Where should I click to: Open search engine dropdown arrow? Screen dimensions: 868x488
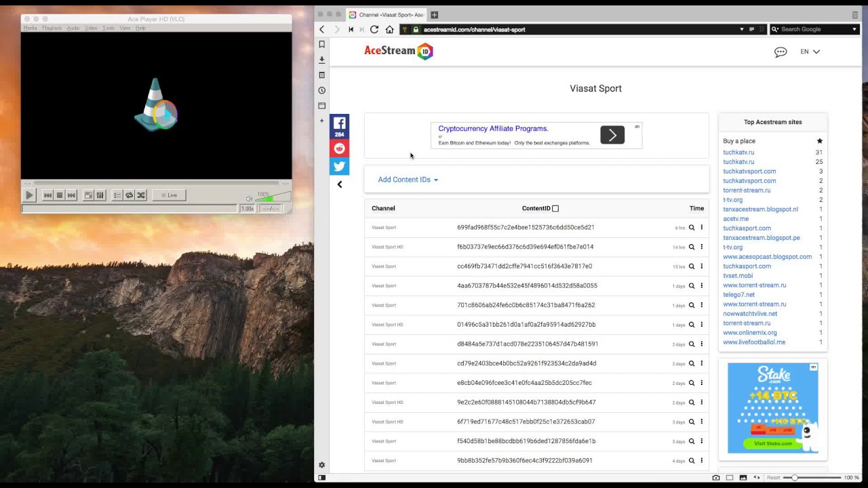point(854,29)
